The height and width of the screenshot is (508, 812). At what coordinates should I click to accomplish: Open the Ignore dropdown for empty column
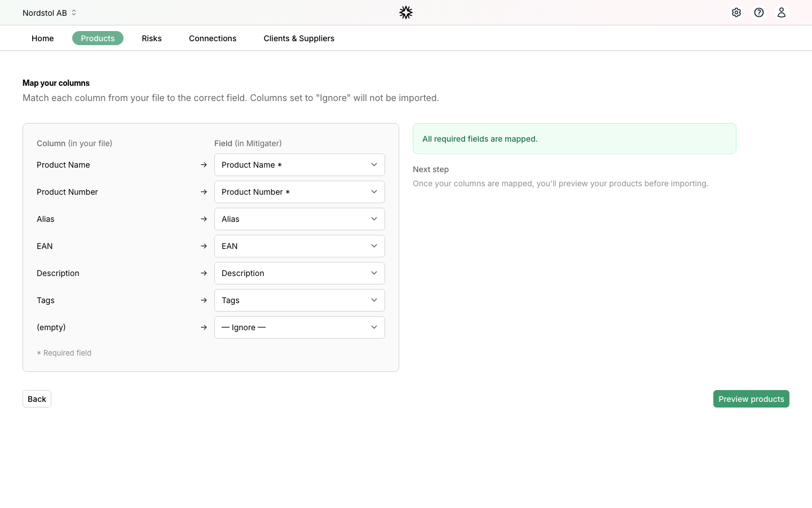pyautogui.click(x=299, y=327)
